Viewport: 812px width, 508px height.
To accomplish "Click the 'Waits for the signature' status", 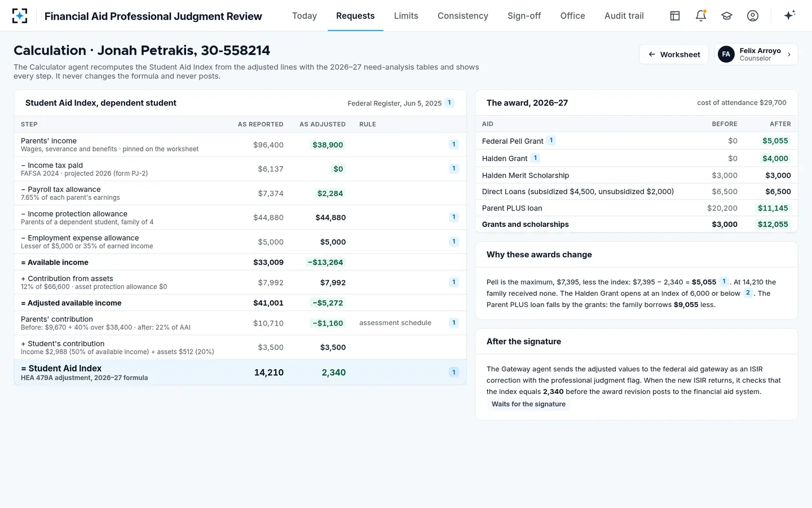I will coord(528,404).
